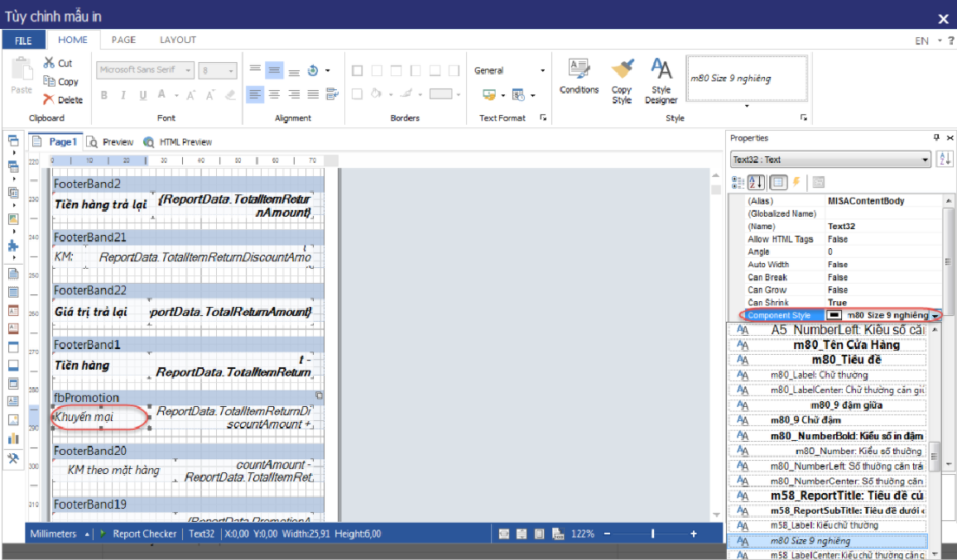Click the tools/wrench icon in left toolbox
The width and height of the screenshot is (957, 560).
pos(12,458)
